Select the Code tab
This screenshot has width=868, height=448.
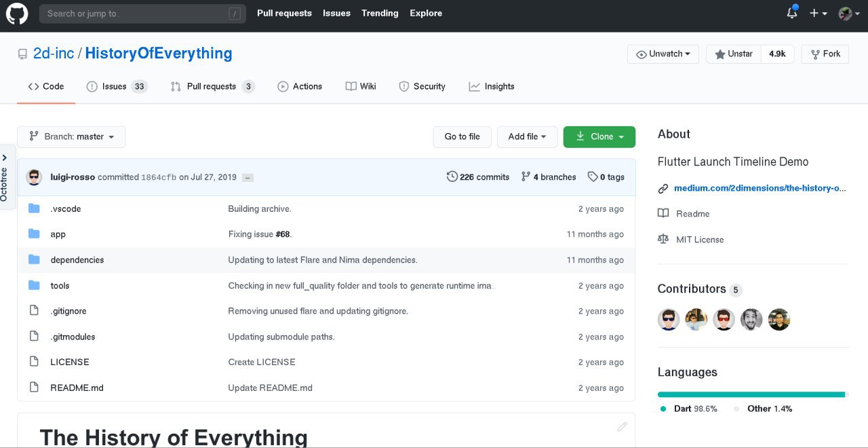46,86
